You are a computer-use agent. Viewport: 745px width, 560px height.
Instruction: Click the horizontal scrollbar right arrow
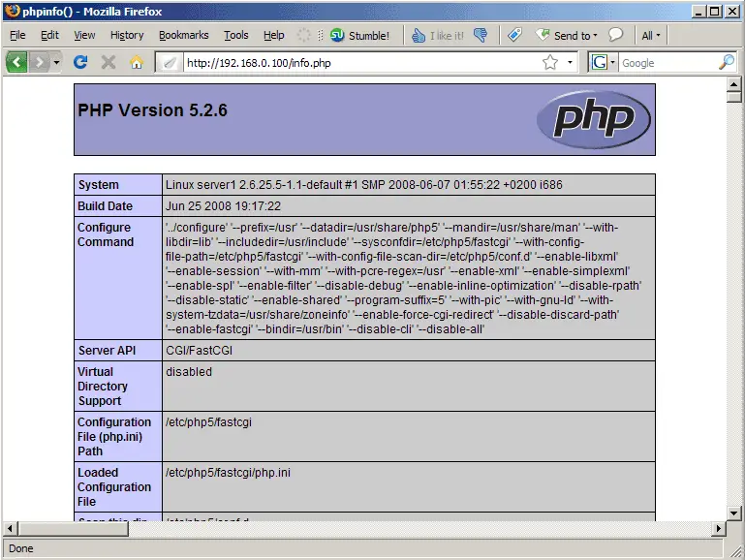(719, 528)
